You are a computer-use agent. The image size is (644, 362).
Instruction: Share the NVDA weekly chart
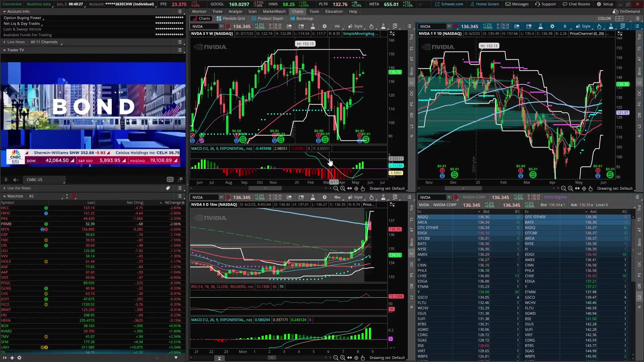[x=289, y=26]
